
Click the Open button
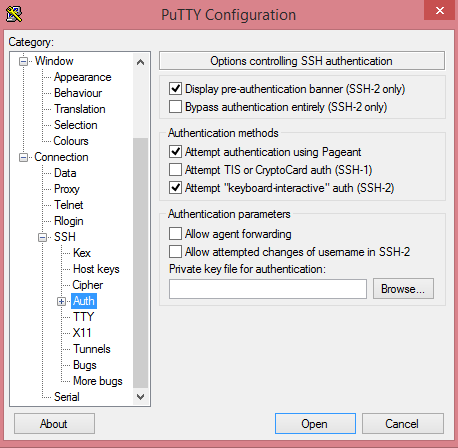(x=315, y=424)
